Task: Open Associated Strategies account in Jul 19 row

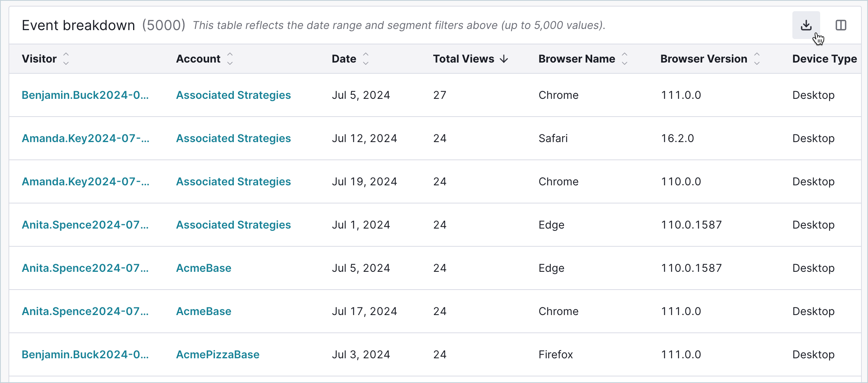Action: [233, 181]
